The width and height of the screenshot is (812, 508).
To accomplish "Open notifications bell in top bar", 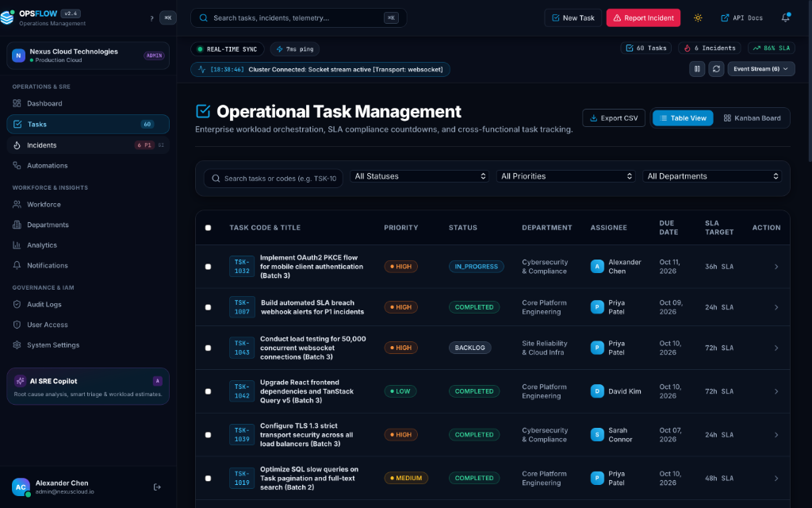I will pos(786,17).
